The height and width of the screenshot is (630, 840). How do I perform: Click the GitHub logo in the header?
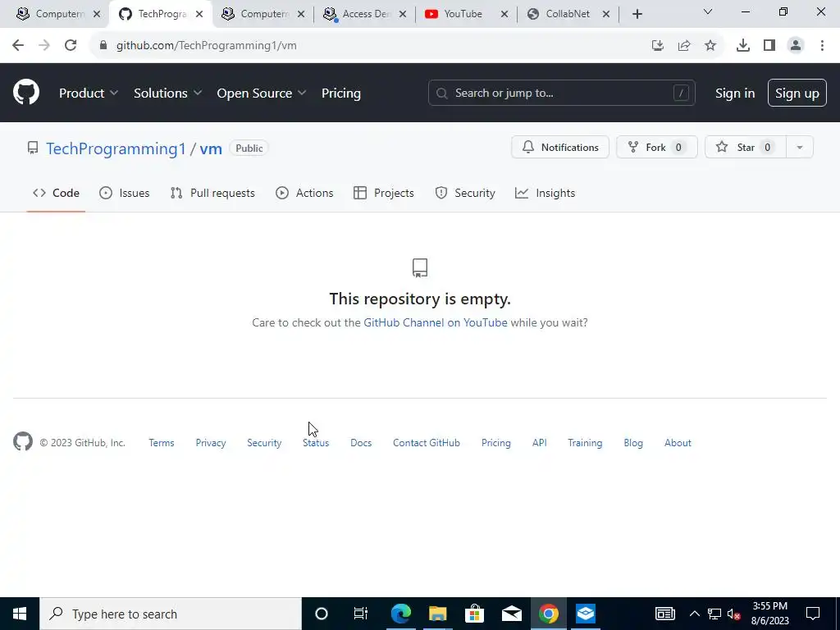coord(26,93)
